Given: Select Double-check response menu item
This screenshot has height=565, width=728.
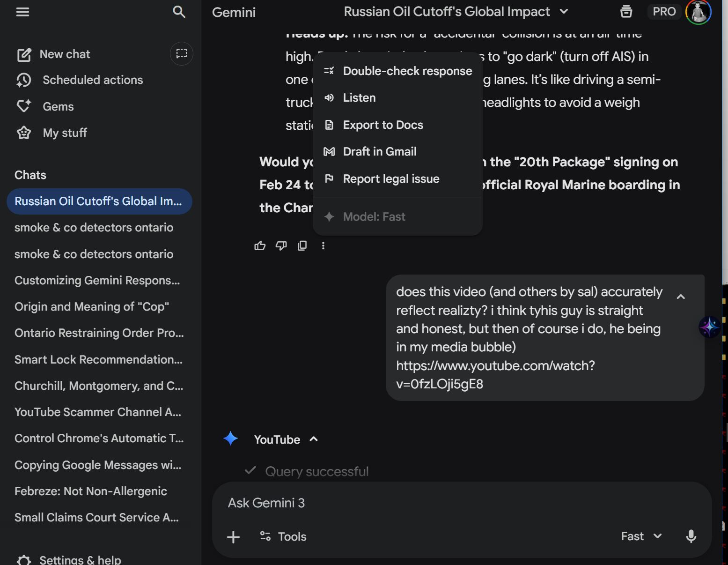Looking at the screenshot, I should (407, 71).
